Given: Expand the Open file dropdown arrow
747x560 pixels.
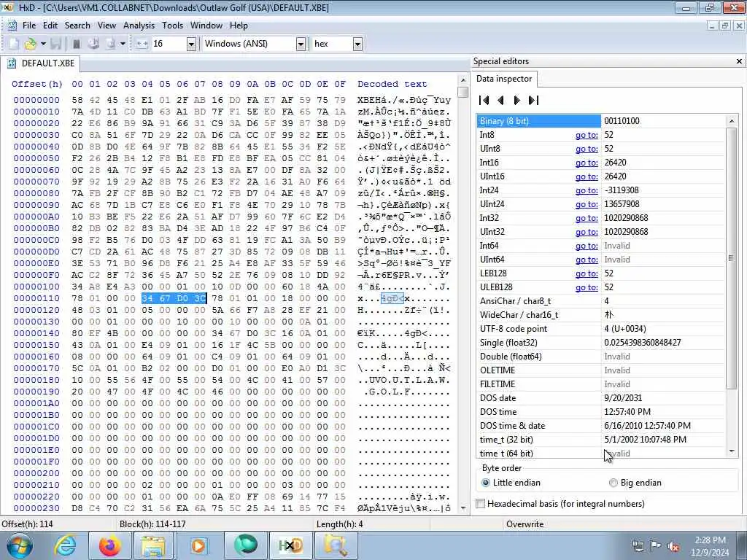Looking at the screenshot, I should [43, 44].
